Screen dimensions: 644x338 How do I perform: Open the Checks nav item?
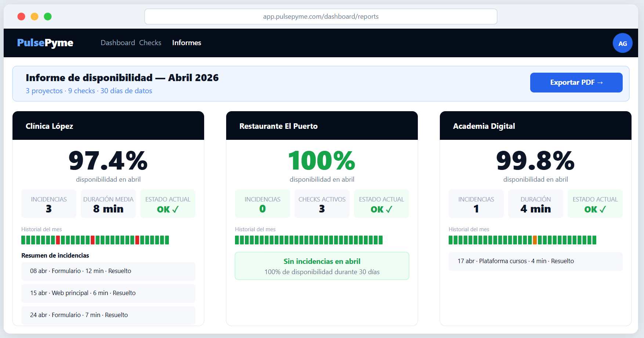click(150, 43)
